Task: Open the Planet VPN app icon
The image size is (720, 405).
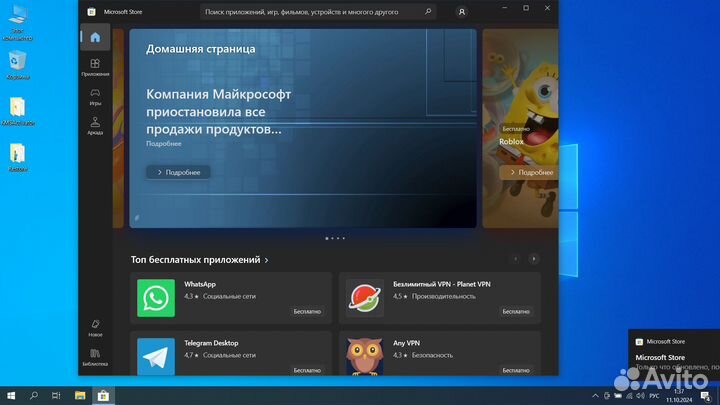Action: tap(365, 298)
